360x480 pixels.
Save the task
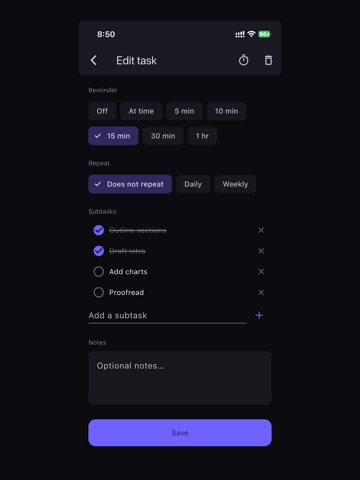[x=180, y=433]
